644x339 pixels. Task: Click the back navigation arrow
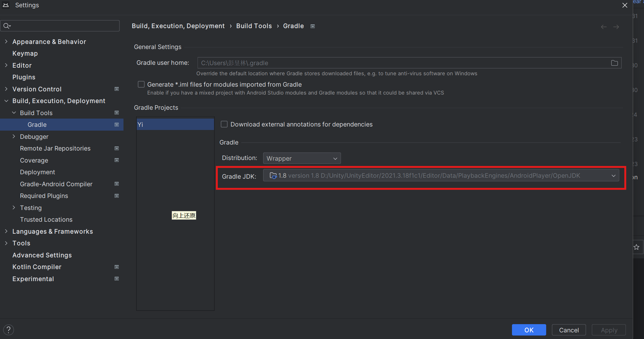pyautogui.click(x=603, y=27)
